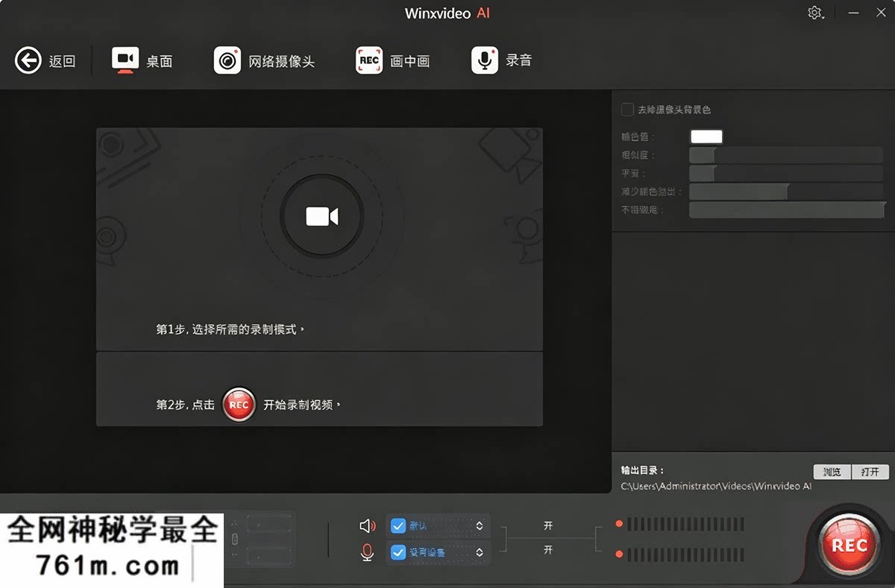The width and height of the screenshot is (895, 588).
Task: Adjust the 相似度 similarity slider
Action: click(786, 155)
